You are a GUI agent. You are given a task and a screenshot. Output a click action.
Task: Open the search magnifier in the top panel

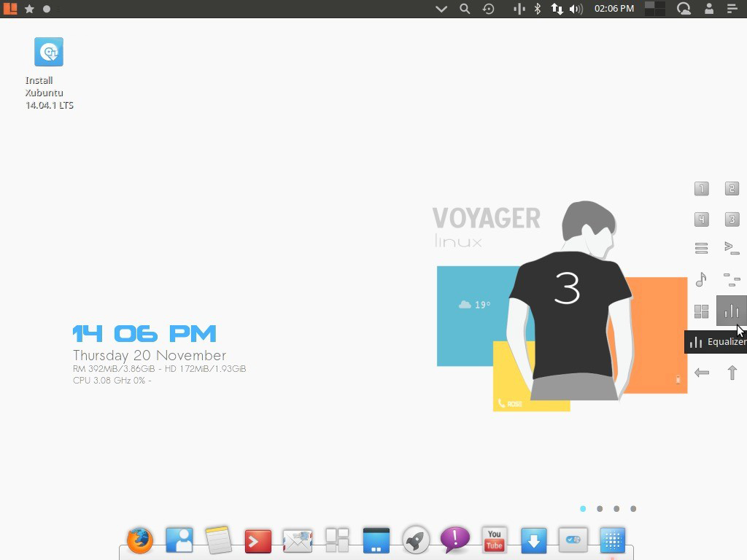point(465,9)
